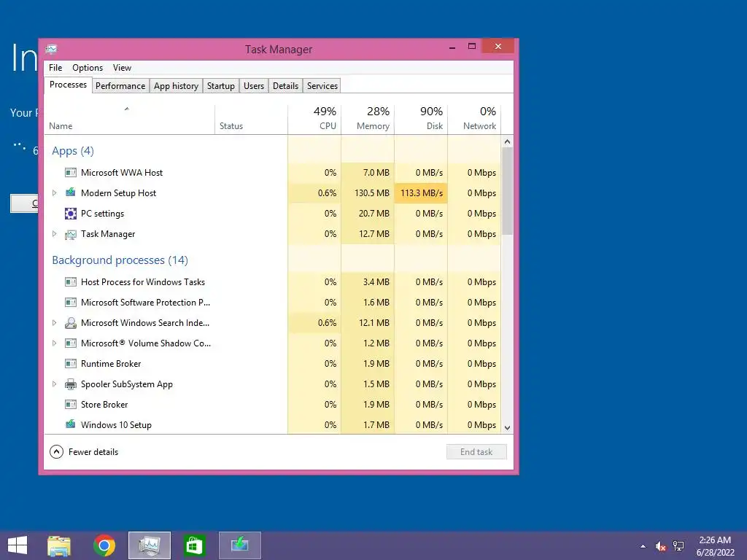Sort processes by Disk column
Image resolution: width=747 pixels, height=560 pixels.
(x=421, y=119)
